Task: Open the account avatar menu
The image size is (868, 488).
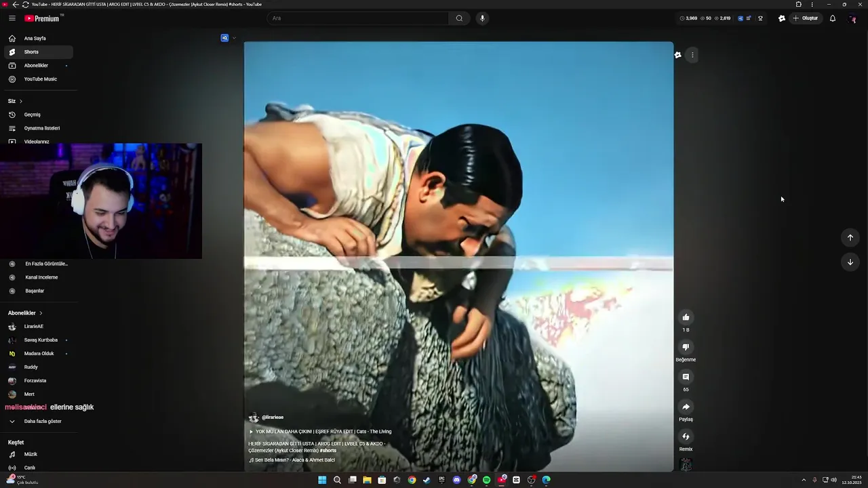Action: pos(852,18)
